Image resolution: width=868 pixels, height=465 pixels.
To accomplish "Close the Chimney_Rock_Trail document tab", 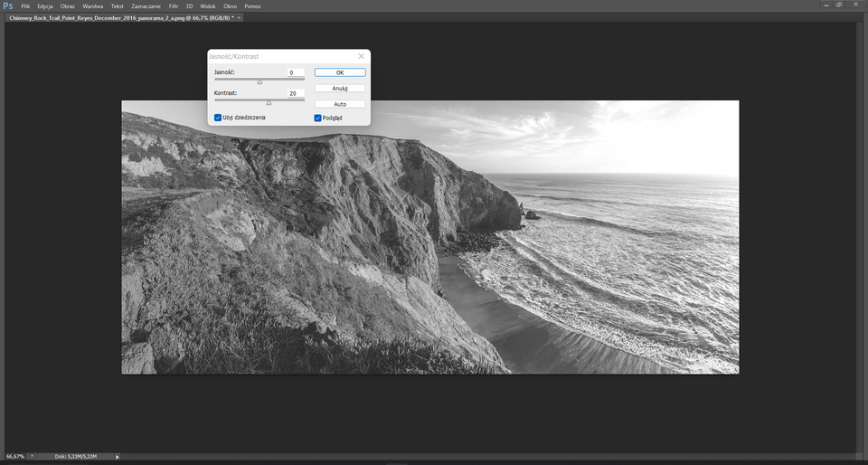I will (239, 18).
